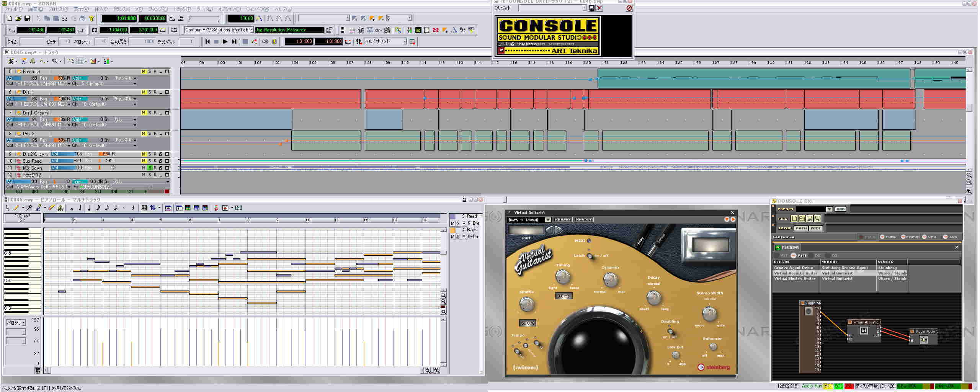
Task: Stop playback with the transport Stop button
Action: pyautogui.click(x=216, y=42)
